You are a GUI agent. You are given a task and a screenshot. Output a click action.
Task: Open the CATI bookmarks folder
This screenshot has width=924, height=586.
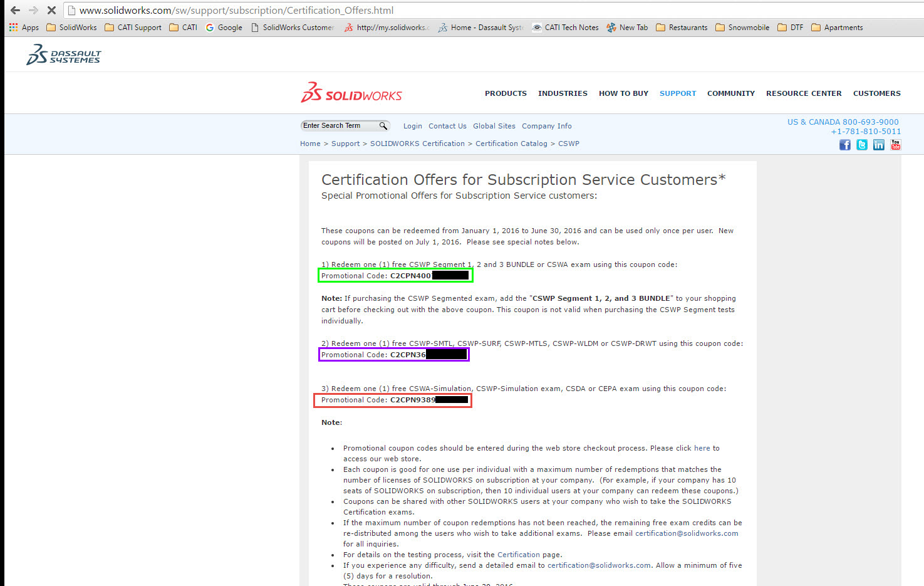click(x=183, y=28)
